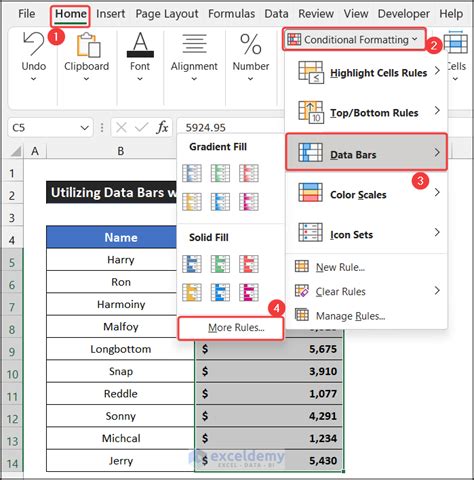Screen dimensions: 474x480
Task: Open the Review tab
Action: tap(316, 14)
